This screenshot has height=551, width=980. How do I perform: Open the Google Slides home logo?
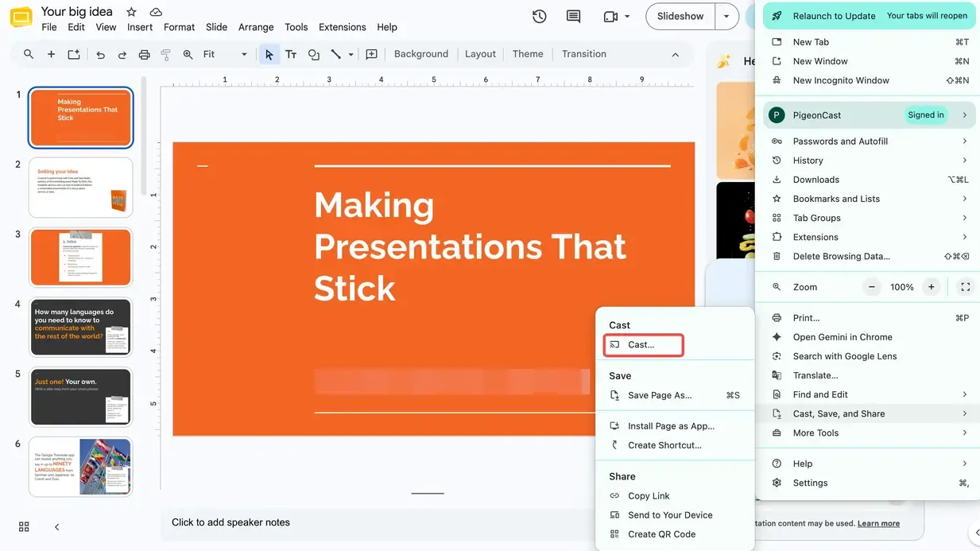click(x=21, y=17)
